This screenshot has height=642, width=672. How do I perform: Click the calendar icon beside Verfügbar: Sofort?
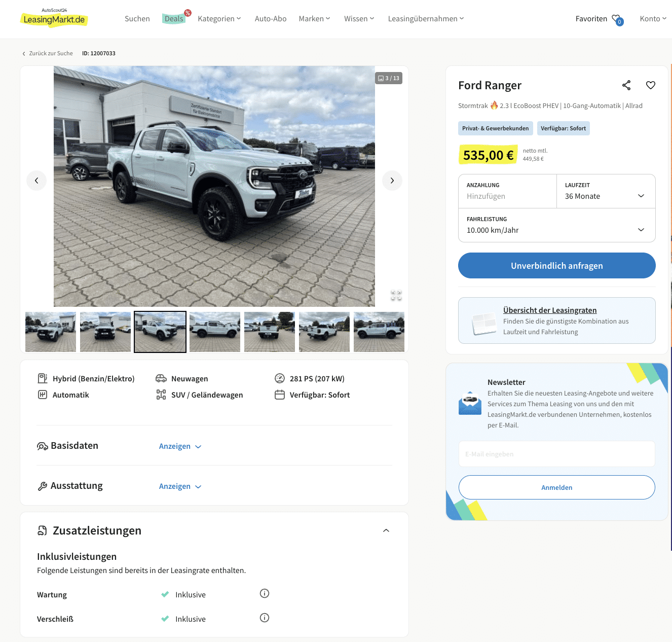(x=280, y=395)
